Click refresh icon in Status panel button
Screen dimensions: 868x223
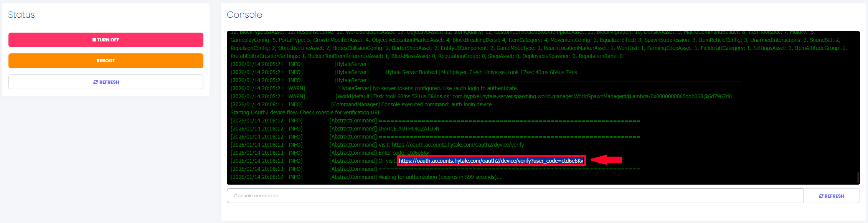[96, 82]
